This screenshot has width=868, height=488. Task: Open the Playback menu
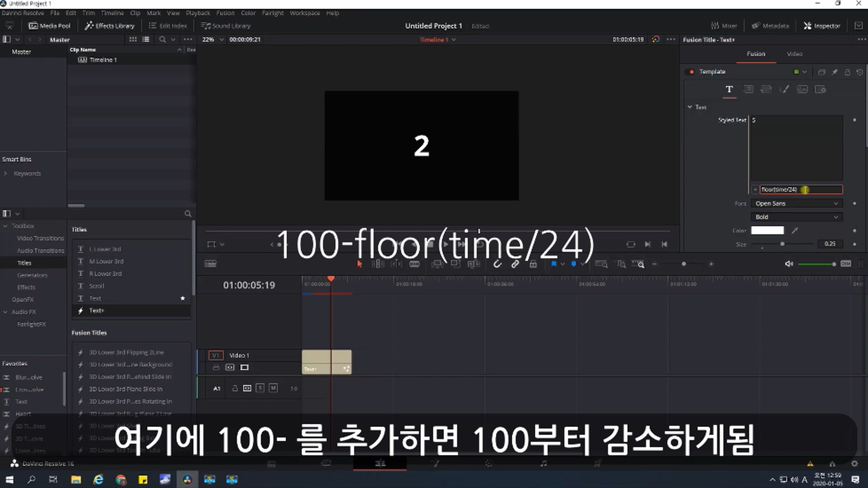(x=198, y=13)
